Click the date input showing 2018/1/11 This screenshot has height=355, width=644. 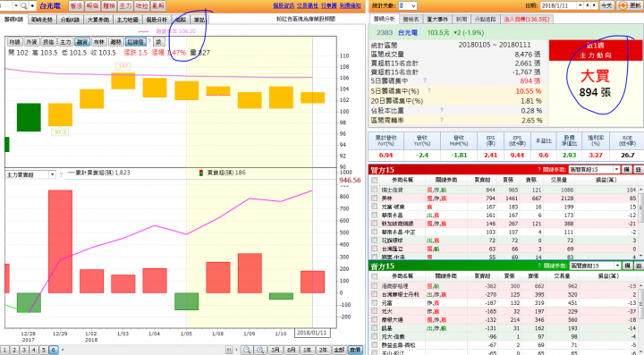558,5
